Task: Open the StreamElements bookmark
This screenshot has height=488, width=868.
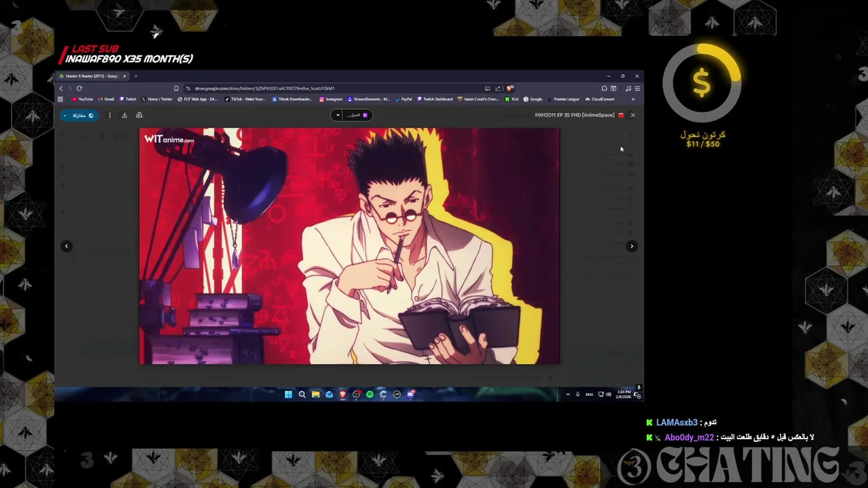Action: point(369,99)
